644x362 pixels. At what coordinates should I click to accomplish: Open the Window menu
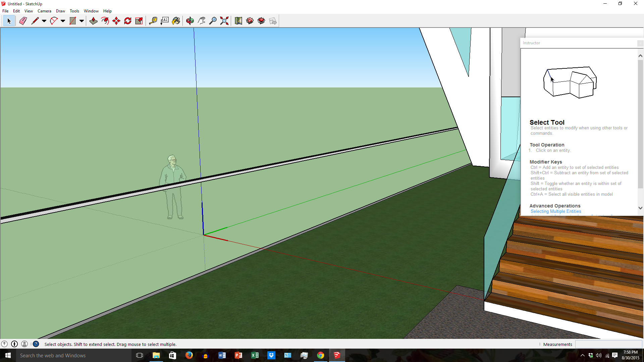tap(91, 11)
